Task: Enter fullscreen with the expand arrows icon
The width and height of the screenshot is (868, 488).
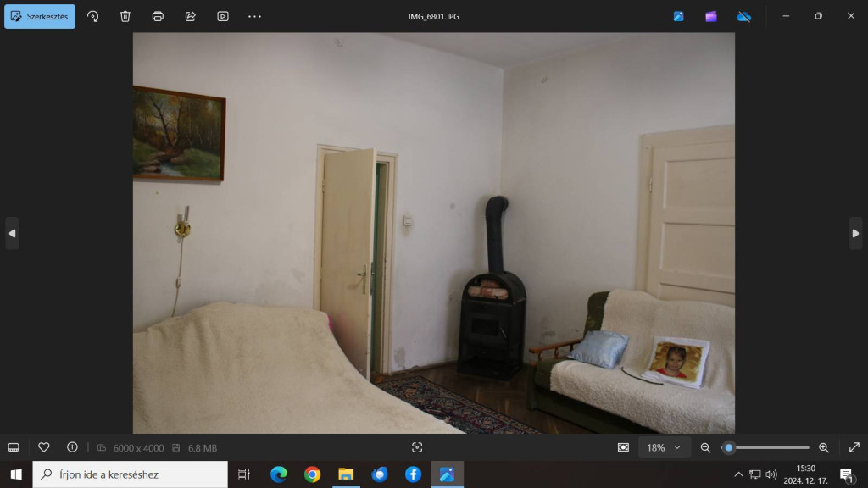Action: (x=854, y=447)
